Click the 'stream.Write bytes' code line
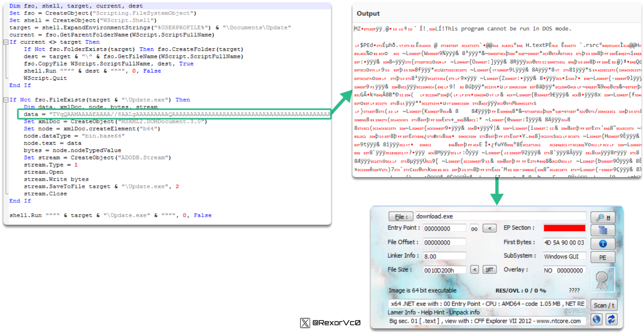 tap(56, 179)
